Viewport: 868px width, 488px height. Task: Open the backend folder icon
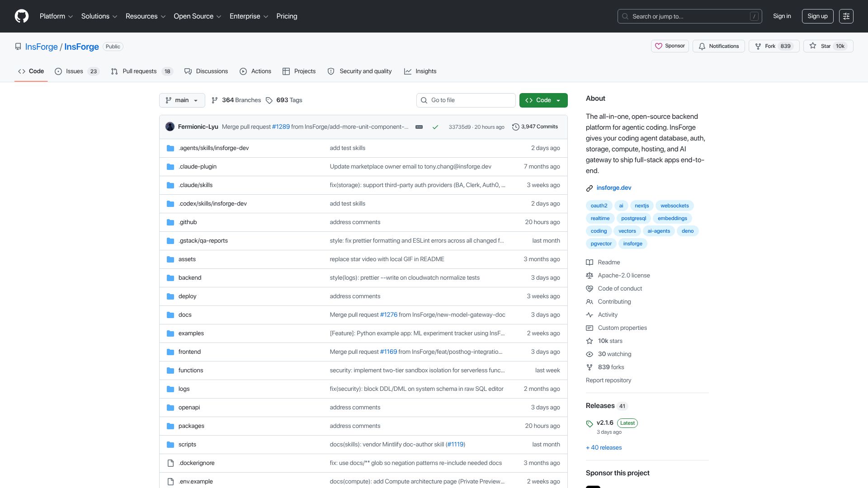coord(170,278)
